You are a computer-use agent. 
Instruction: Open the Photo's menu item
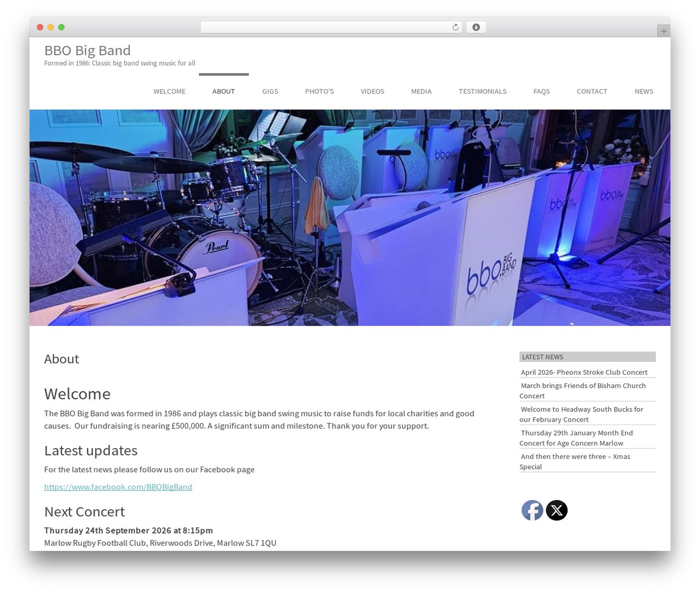click(319, 91)
